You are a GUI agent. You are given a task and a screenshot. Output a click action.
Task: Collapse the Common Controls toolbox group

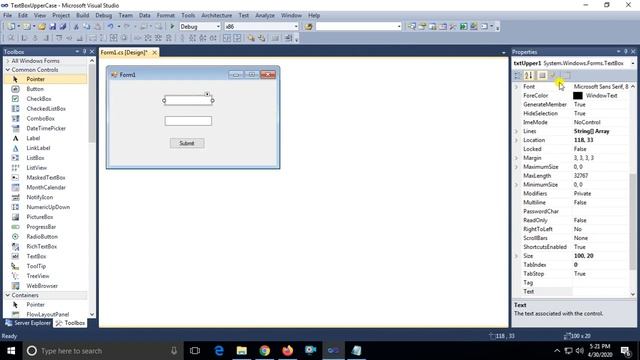click(x=8, y=70)
